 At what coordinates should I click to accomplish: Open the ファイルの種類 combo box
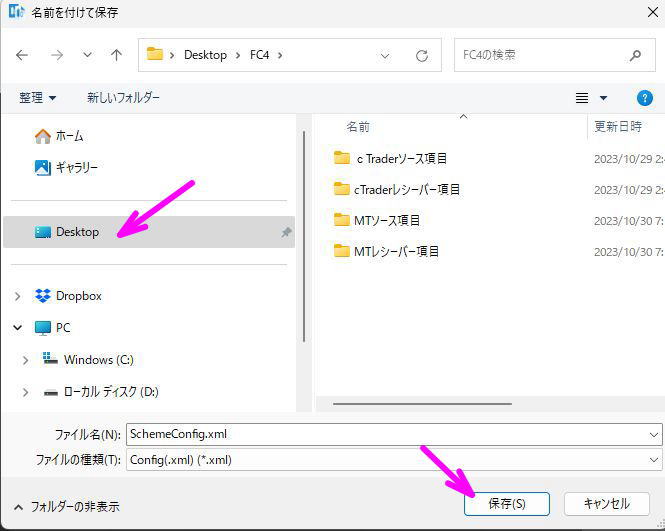point(394,460)
